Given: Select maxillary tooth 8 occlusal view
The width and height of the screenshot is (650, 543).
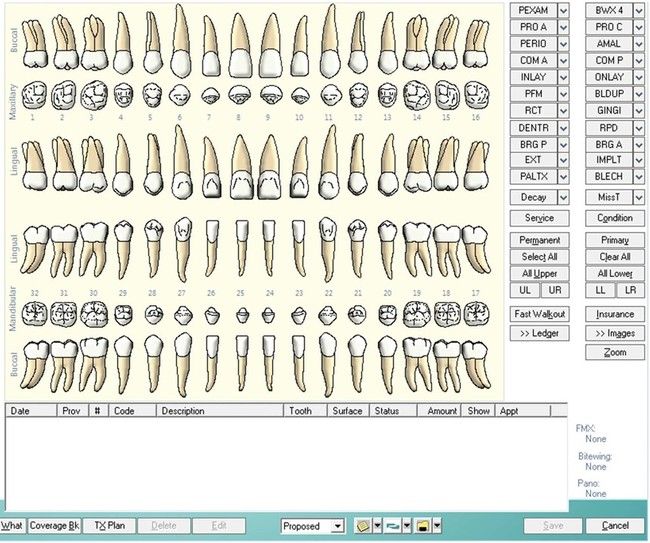Looking at the screenshot, I should coord(239,96).
